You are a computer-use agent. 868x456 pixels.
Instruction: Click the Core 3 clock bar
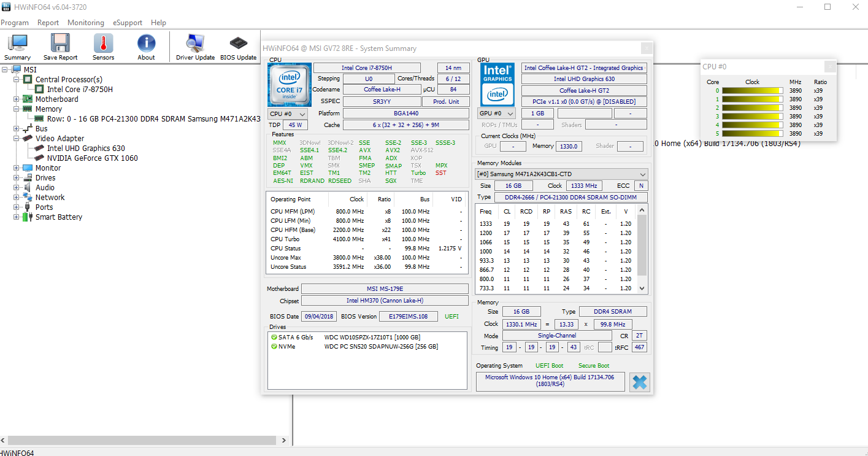[753, 116]
